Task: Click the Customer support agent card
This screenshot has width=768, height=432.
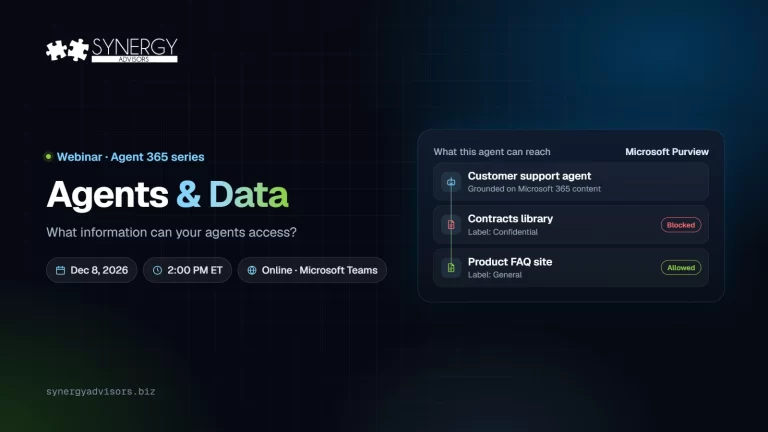Action: click(571, 182)
